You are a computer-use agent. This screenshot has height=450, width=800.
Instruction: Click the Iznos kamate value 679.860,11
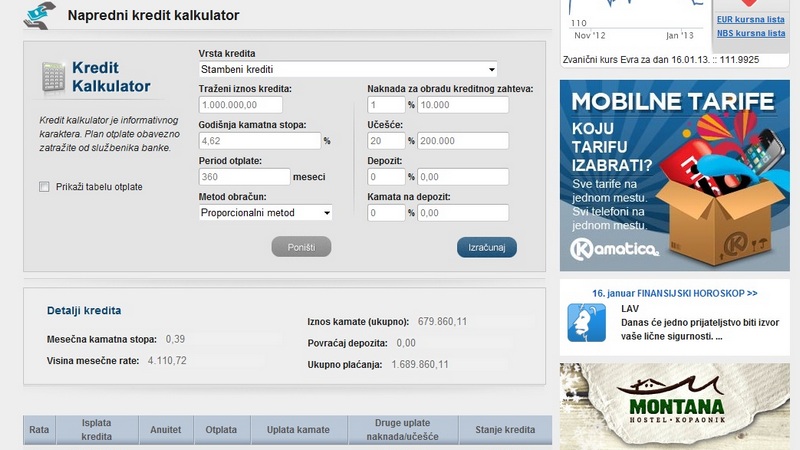442,321
